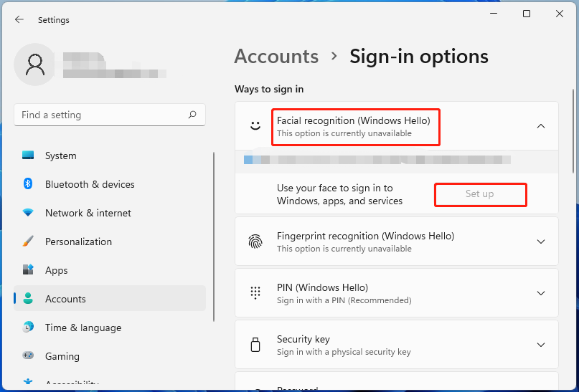Click the System monitor icon
The height and width of the screenshot is (392, 579).
pyautogui.click(x=28, y=156)
